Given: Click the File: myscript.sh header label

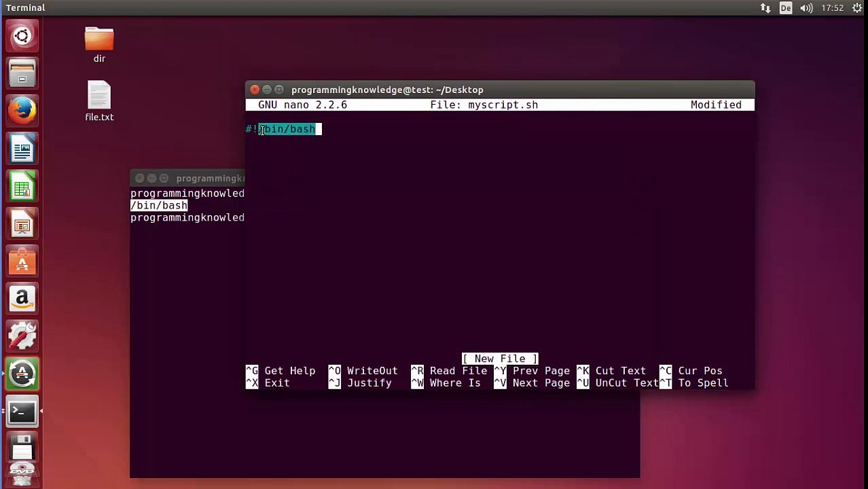Looking at the screenshot, I should [x=484, y=105].
